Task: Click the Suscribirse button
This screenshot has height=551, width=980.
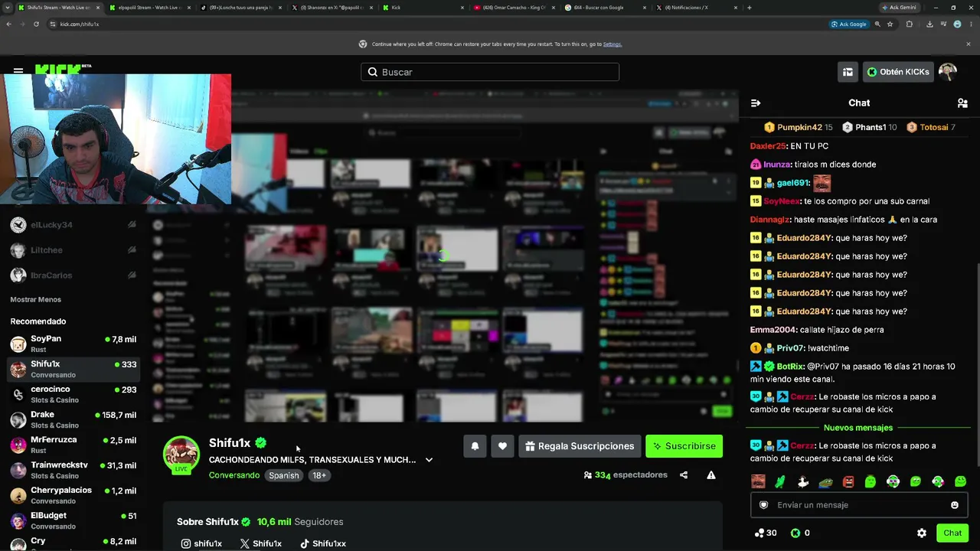Action: tap(684, 446)
